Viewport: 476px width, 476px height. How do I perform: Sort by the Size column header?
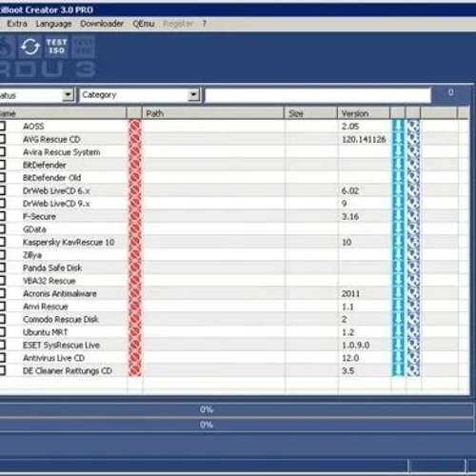310,113
